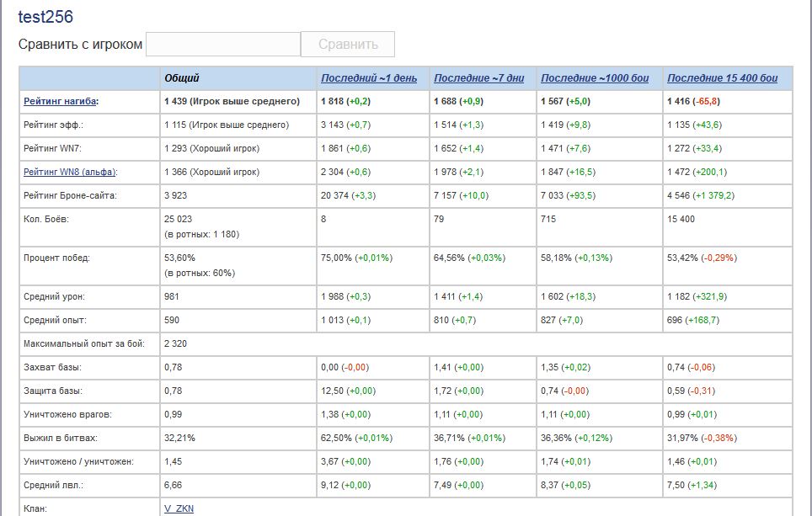Click the 'Рейтинг Броне-сайта:' row label

[69, 195]
